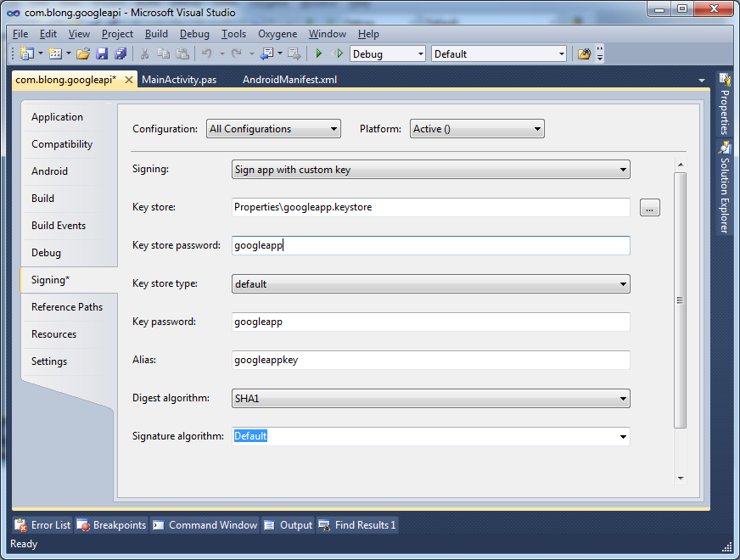The width and height of the screenshot is (740, 560).
Task: Open the Error List panel
Action: tap(42, 525)
